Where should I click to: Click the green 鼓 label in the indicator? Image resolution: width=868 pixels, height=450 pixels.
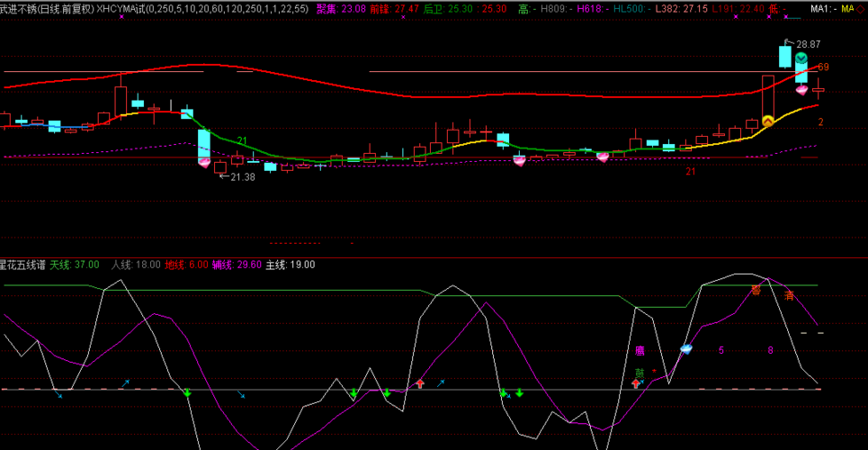(x=640, y=373)
